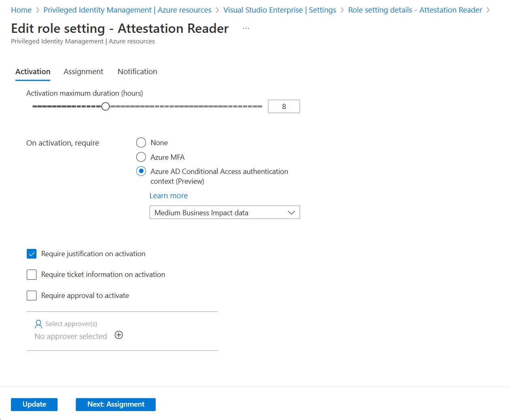
Task: Click the duration hours input showing 8
Action: click(x=284, y=106)
